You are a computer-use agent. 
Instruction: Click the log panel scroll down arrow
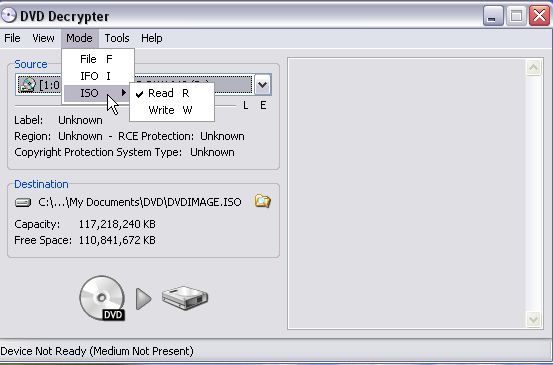533,320
